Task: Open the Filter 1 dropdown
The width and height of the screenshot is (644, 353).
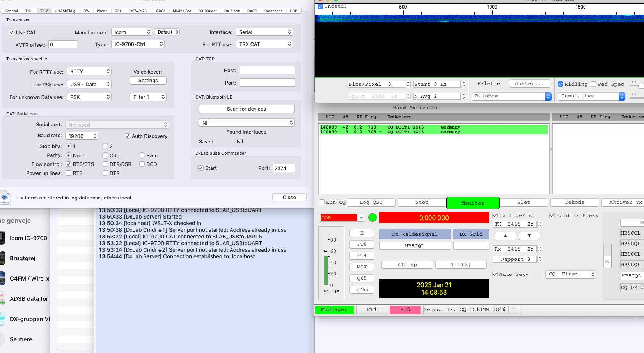Action: pyautogui.click(x=148, y=97)
